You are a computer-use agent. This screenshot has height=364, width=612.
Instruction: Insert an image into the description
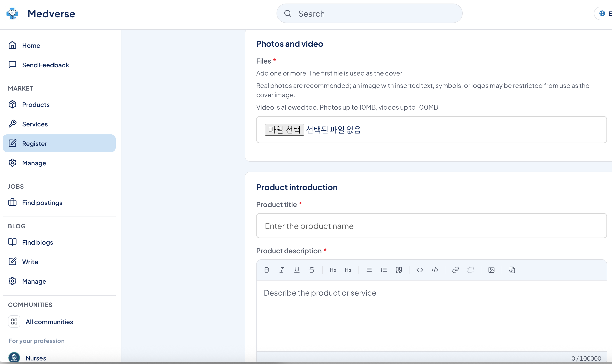pos(491,270)
